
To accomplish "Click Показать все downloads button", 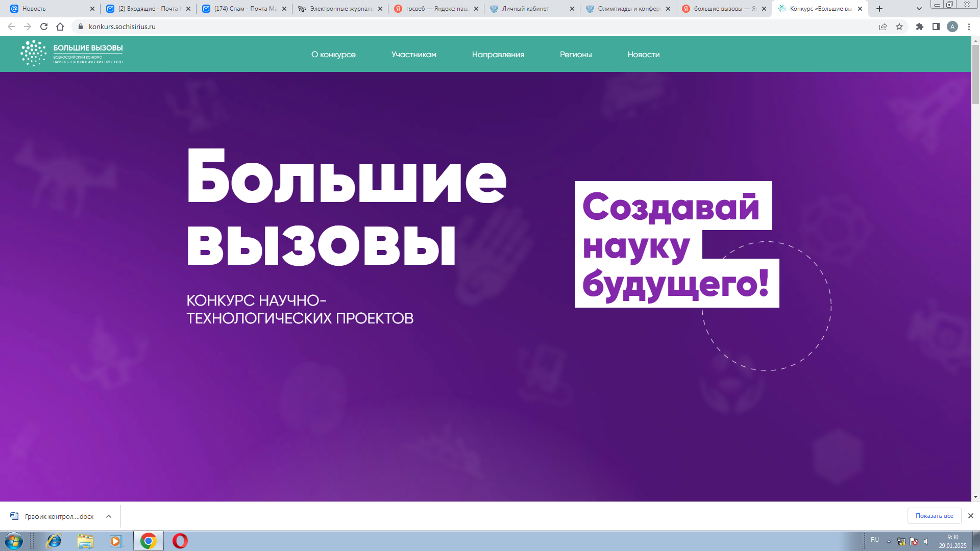I will (x=934, y=516).
